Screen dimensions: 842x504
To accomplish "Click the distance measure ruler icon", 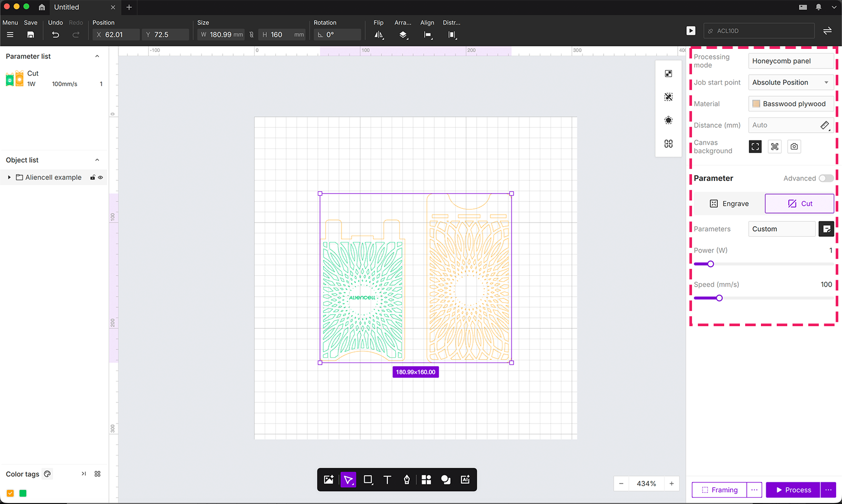I will click(x=825, y=125).
